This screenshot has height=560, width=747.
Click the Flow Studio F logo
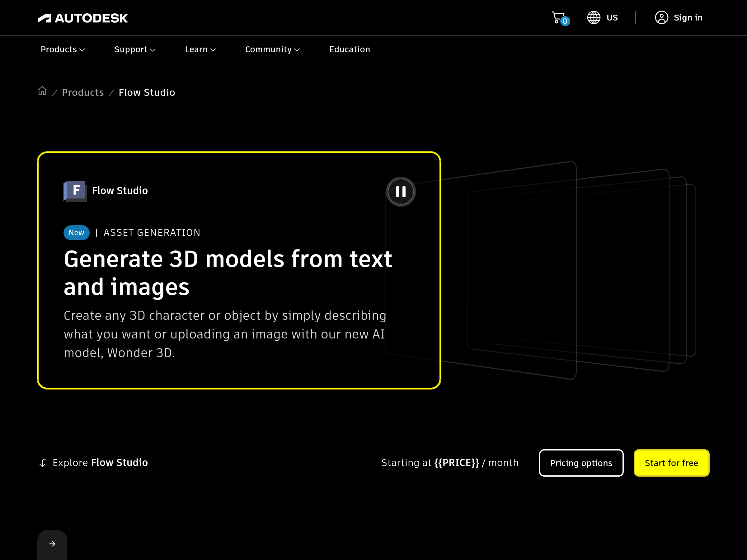75,191
